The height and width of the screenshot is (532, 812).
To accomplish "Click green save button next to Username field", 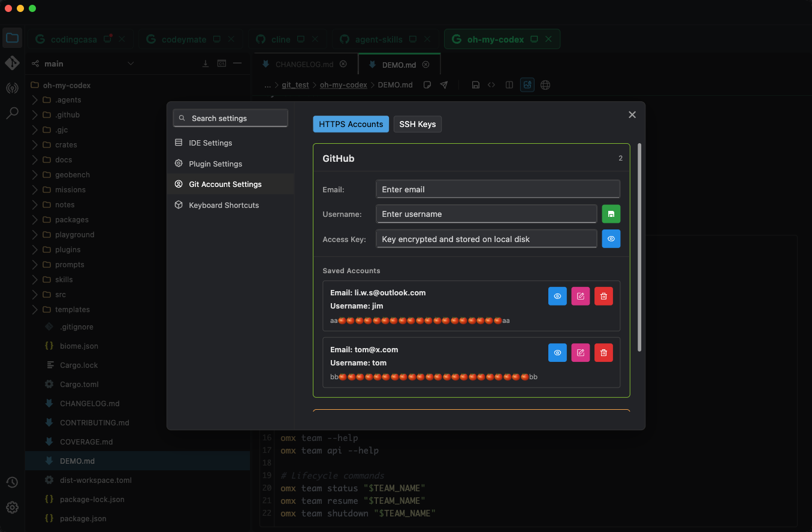I will click(x=611, y=214).
